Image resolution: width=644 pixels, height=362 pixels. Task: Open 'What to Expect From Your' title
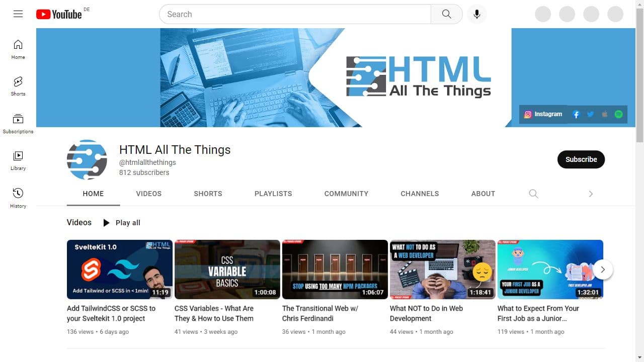[x=538, y=313]
